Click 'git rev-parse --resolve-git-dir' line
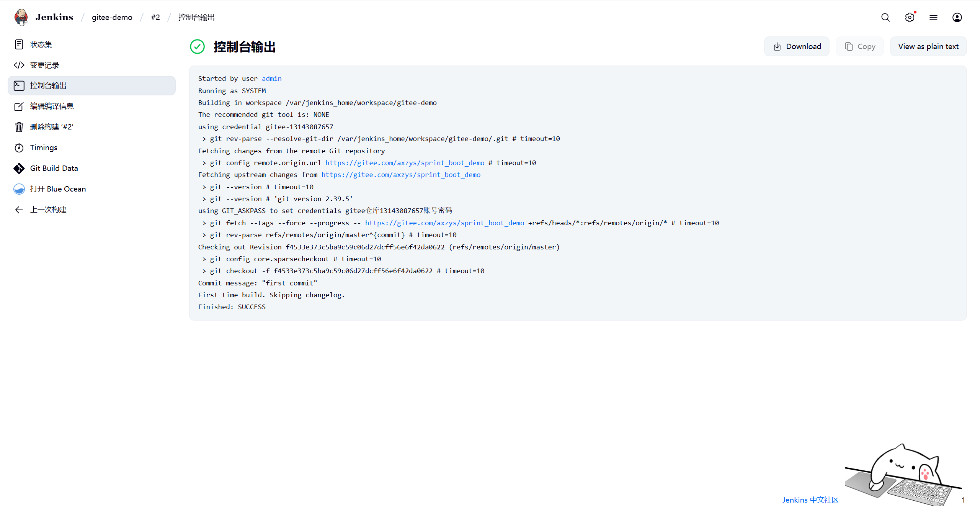Screen dimensions: 980x516 point(381,139)
